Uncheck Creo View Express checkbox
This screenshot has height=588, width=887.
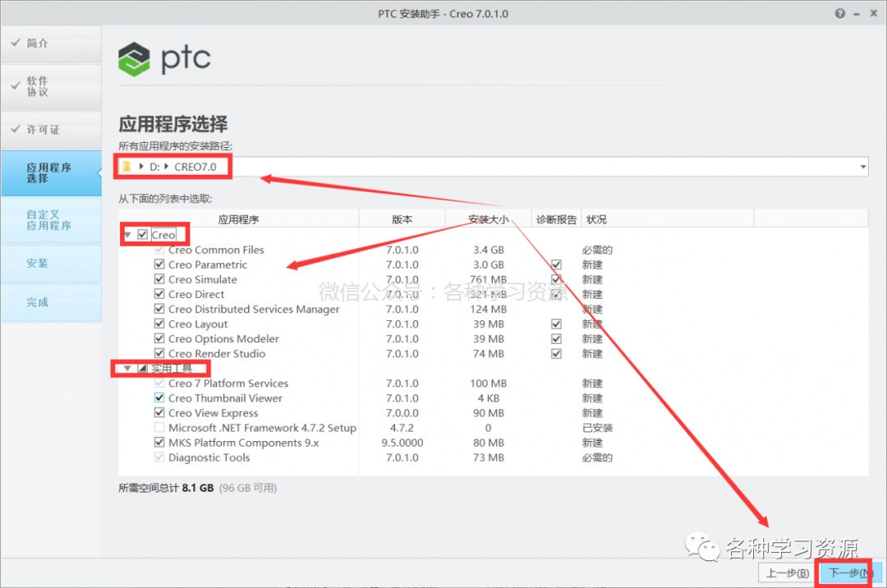(x=159, y=413)
